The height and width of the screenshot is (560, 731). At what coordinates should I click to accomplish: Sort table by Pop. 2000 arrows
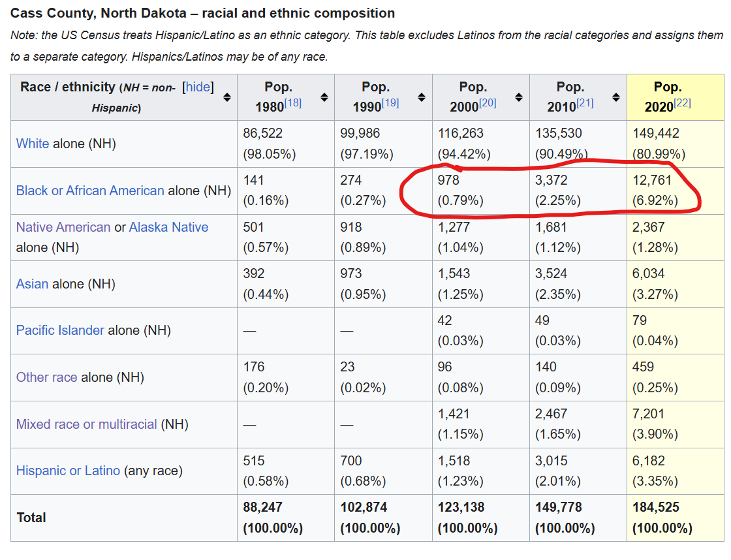pos(519,97)
